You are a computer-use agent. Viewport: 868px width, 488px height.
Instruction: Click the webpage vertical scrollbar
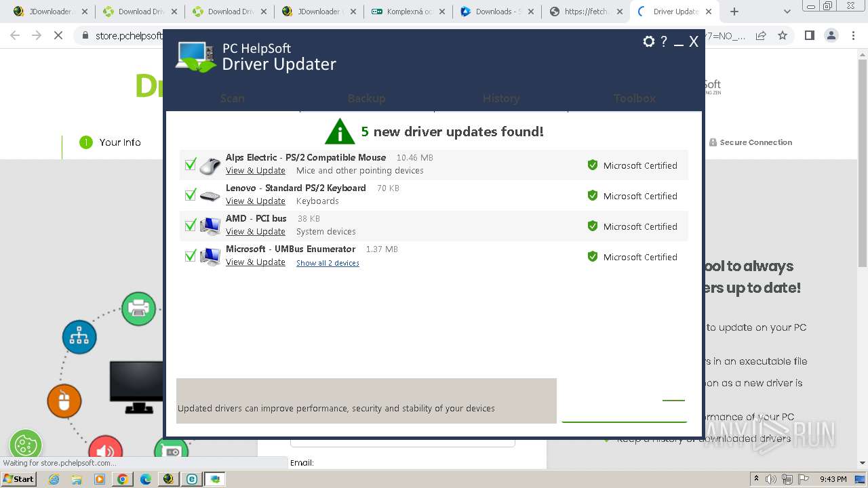863,163
